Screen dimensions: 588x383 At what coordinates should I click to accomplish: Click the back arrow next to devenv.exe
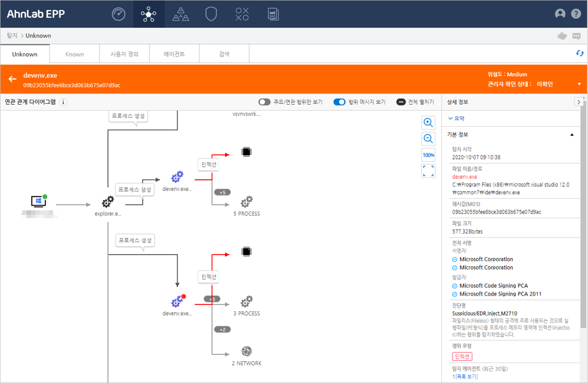pos(12,79)
